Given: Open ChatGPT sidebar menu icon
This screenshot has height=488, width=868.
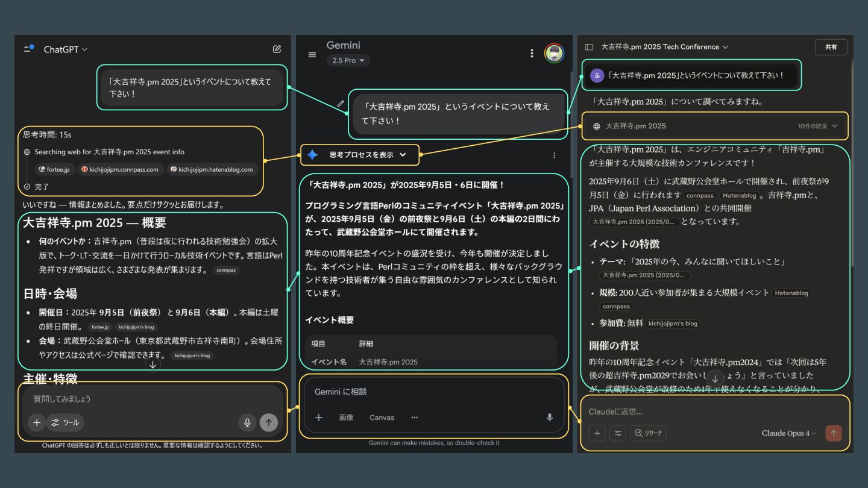Looking at the screenshot, I should point(29,49).
